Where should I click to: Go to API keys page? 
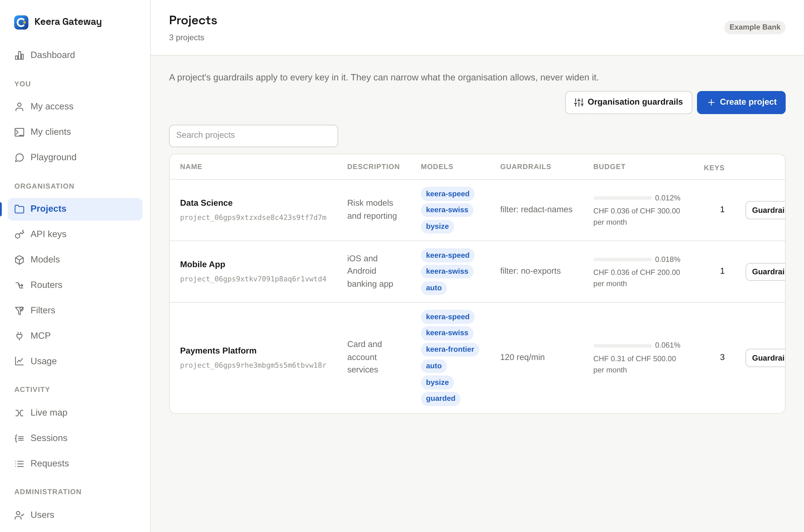point(75,234)
